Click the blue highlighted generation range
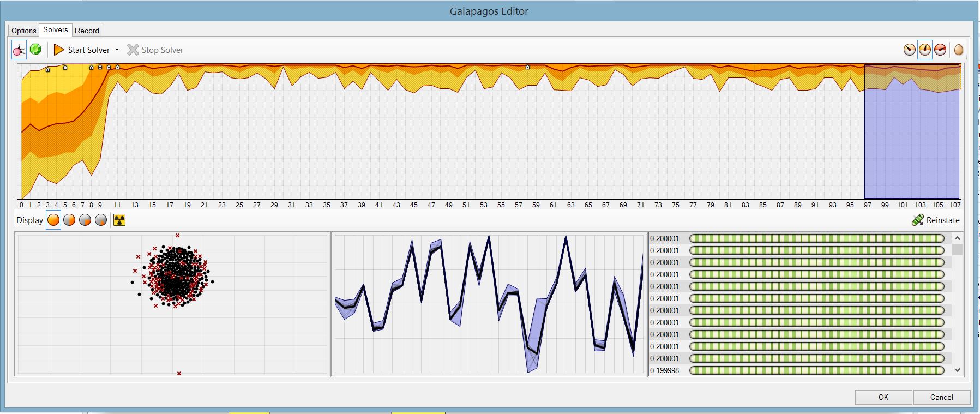The width and height of the screenshot is (980, 414). pyautogui.click(x=912, y=131)
